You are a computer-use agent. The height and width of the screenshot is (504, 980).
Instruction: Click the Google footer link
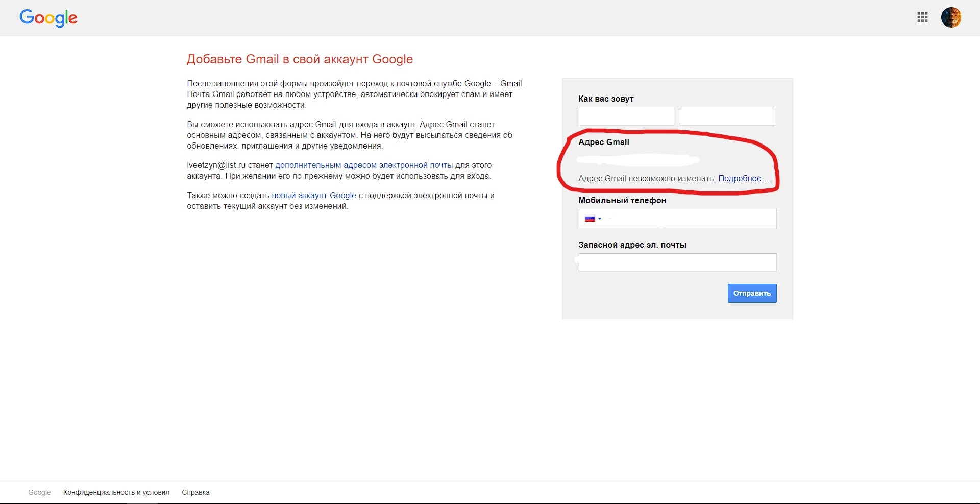pos(39,492)
